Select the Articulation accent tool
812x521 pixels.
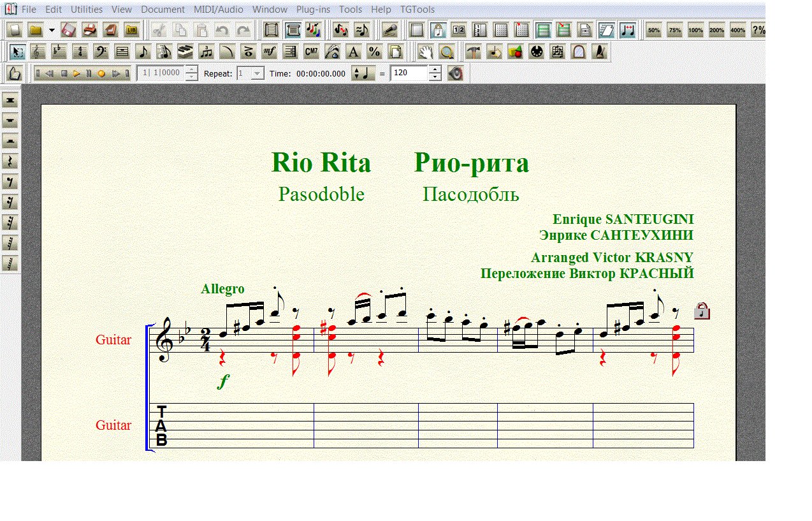(247, 52)
